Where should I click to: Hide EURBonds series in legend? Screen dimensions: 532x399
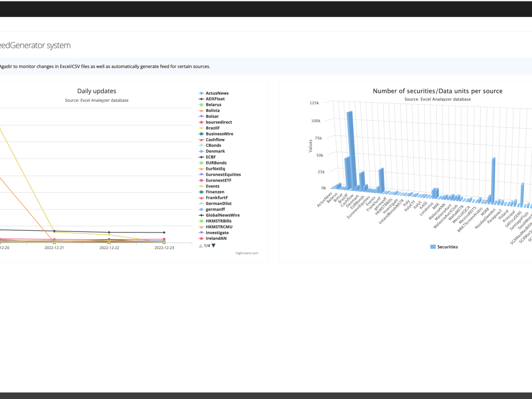tap(213, 162)
